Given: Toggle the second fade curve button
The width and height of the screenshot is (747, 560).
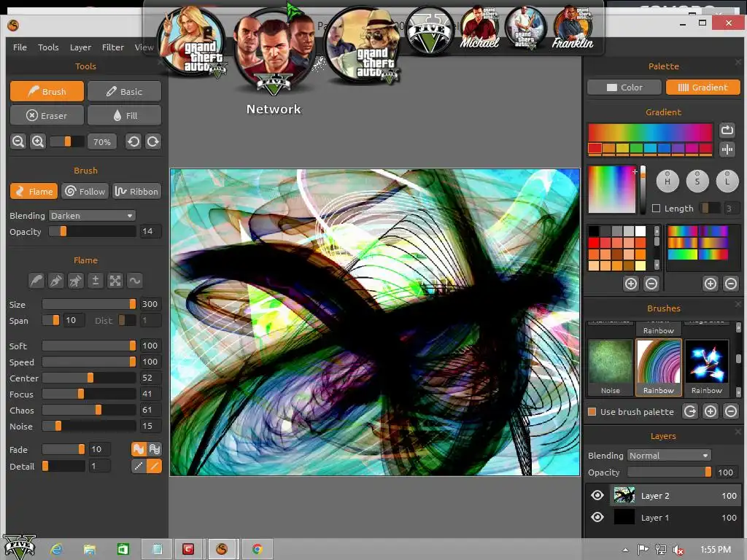Looking at the screenshot, I should (155, 449).
